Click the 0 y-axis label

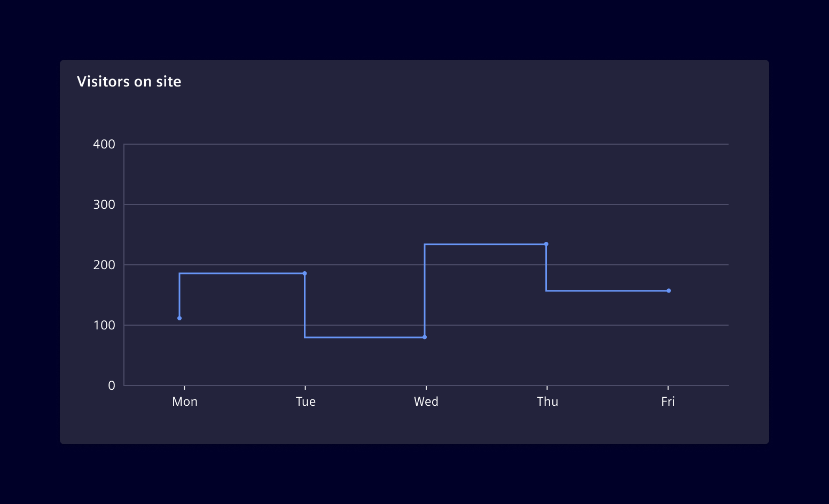112,385
